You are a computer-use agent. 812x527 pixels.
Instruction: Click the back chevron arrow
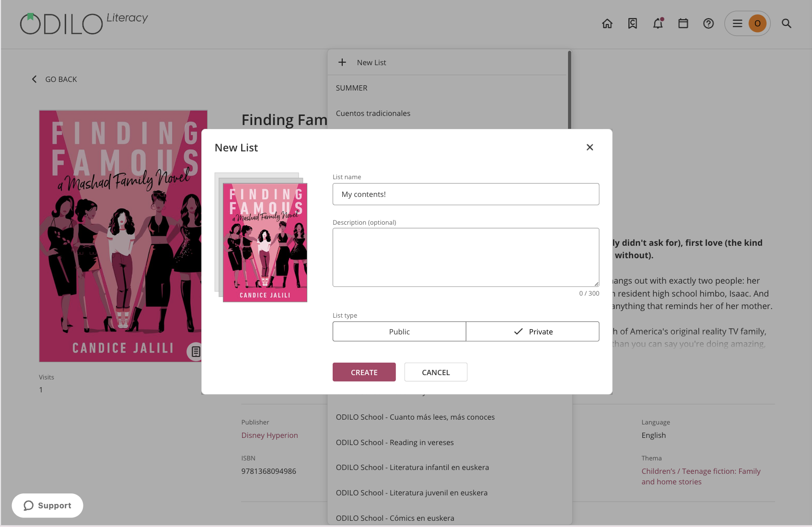pos(34,79)
